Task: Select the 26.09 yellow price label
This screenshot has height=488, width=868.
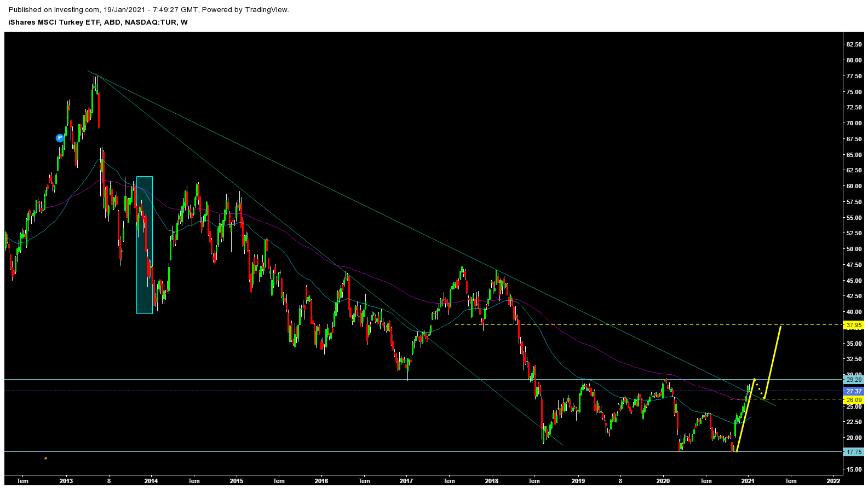Action: pyautogui.click(x=854, y=400)
